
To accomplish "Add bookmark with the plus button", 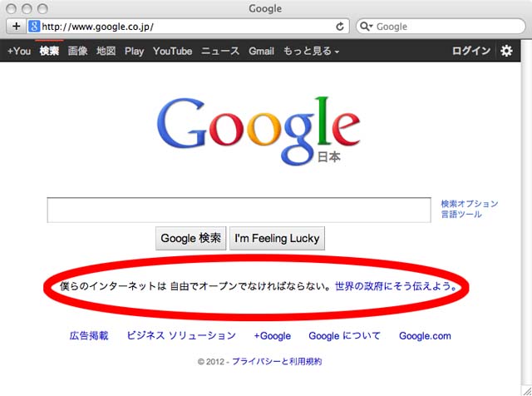I will (x=16, y=26).
